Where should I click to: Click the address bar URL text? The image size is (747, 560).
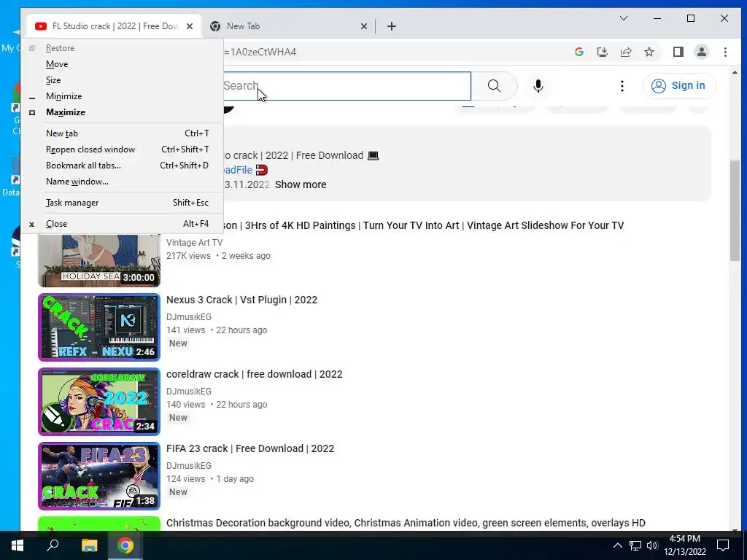pos(260,52)
